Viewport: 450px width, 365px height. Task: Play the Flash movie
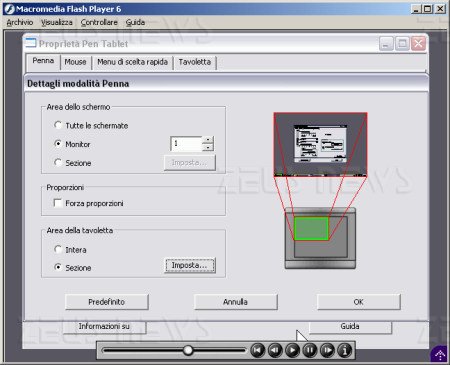[x=293, y=350]
